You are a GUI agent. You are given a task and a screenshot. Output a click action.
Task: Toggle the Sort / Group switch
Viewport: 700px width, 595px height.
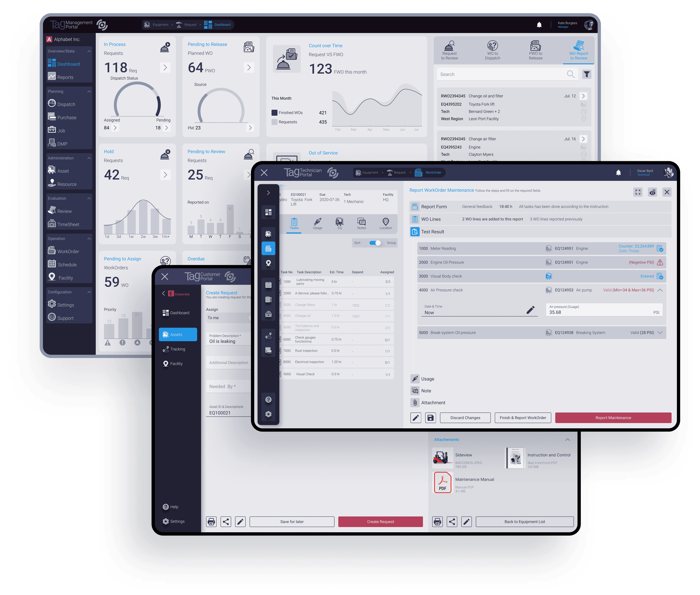tap(375, 243)
